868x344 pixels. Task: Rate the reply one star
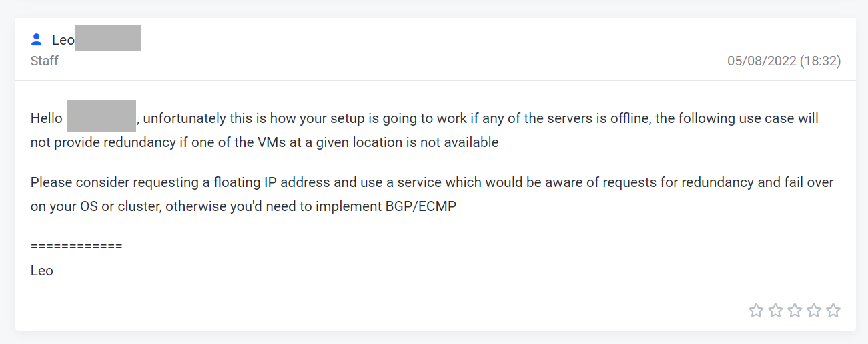pyautogui.click(x=755, y=310)
